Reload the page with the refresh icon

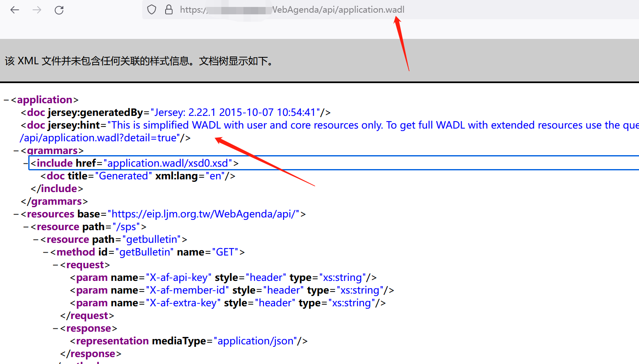tap(59, 10)
